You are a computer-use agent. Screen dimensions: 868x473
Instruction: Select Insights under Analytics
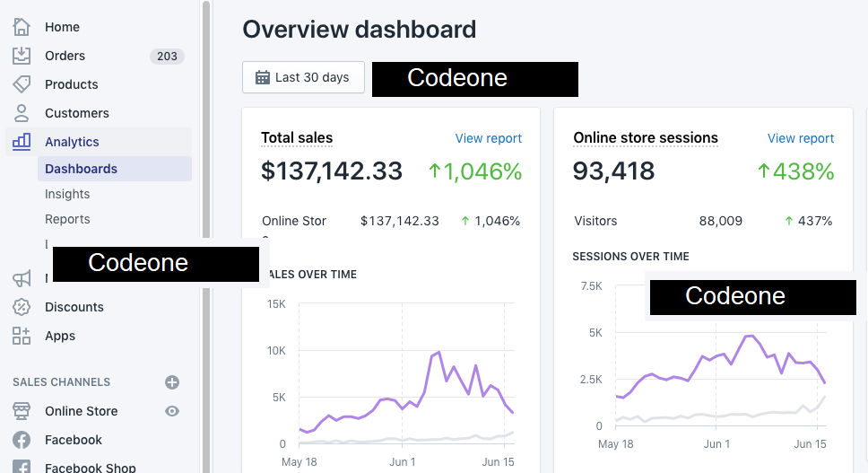[67, 194]
